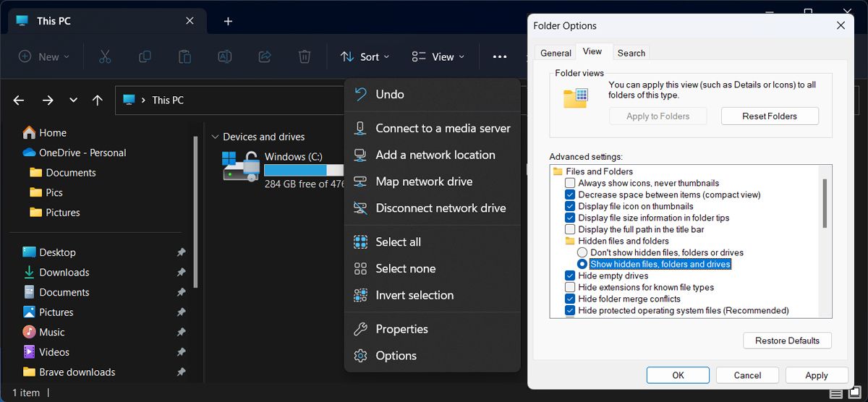This screenshot has width=868, height=402.
Task: Click the Rename icon in Explorer toolbar
Action: [225, 56]
